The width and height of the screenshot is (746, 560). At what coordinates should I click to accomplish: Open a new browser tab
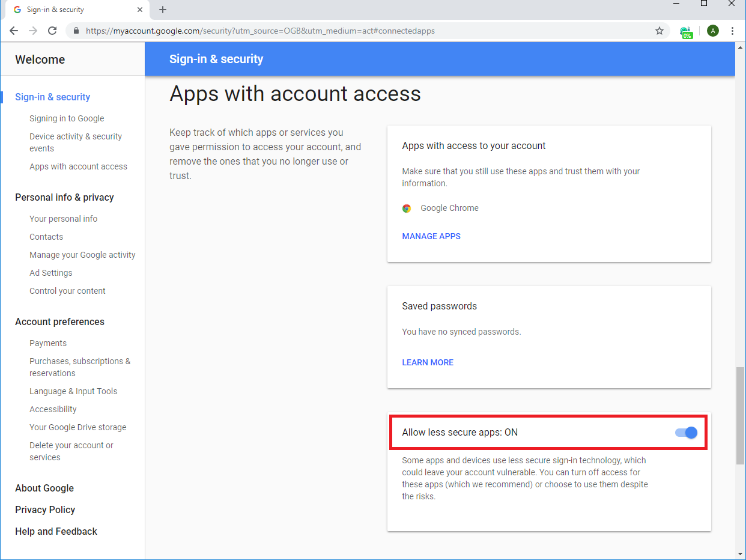(162, 10)
